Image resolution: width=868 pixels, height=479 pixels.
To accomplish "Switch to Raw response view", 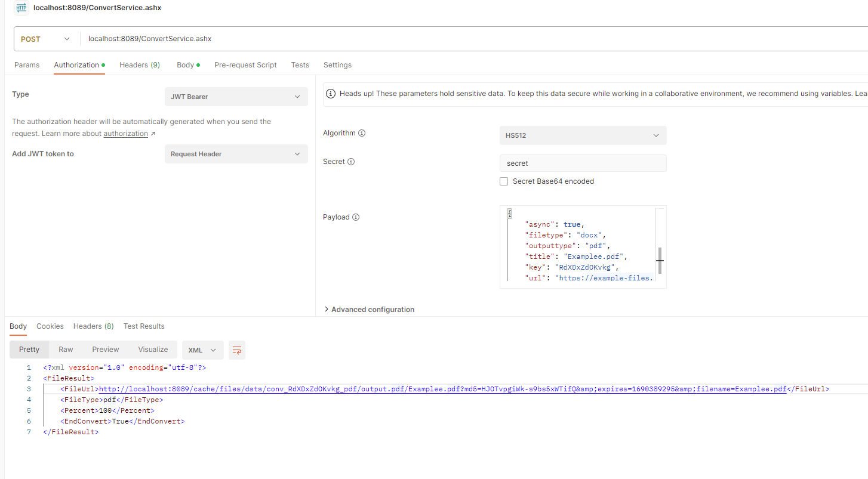I will [x=66, y=350].
